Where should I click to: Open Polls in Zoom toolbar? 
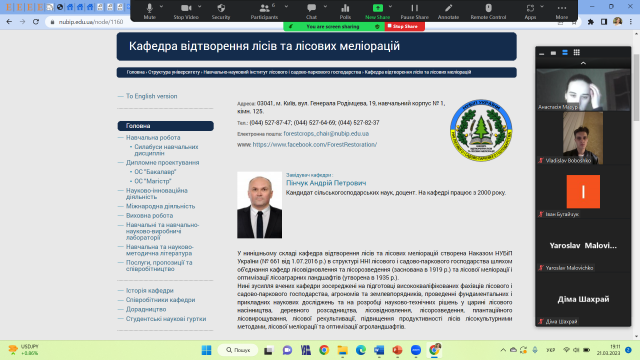[x=345, y=11]
